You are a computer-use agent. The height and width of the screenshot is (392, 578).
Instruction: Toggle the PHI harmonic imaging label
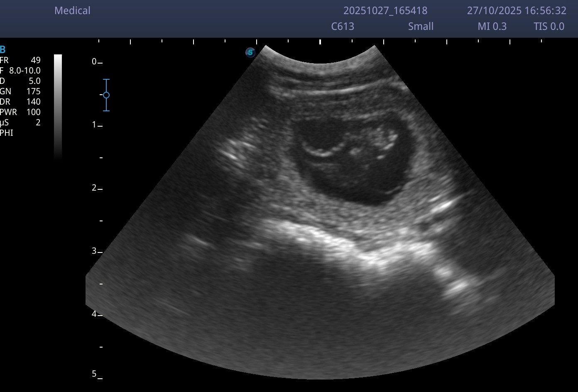tap(7, 133)
